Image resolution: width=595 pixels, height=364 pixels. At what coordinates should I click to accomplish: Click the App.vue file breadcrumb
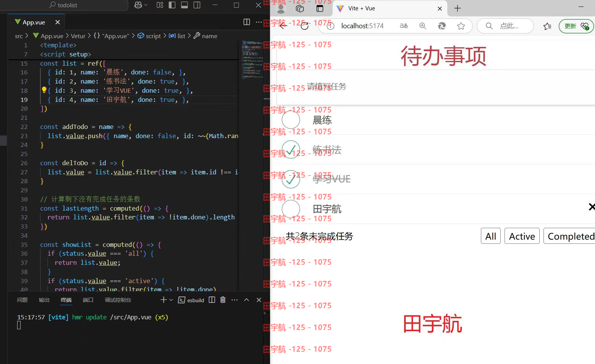pyautogui.click(x=48, y=36)
